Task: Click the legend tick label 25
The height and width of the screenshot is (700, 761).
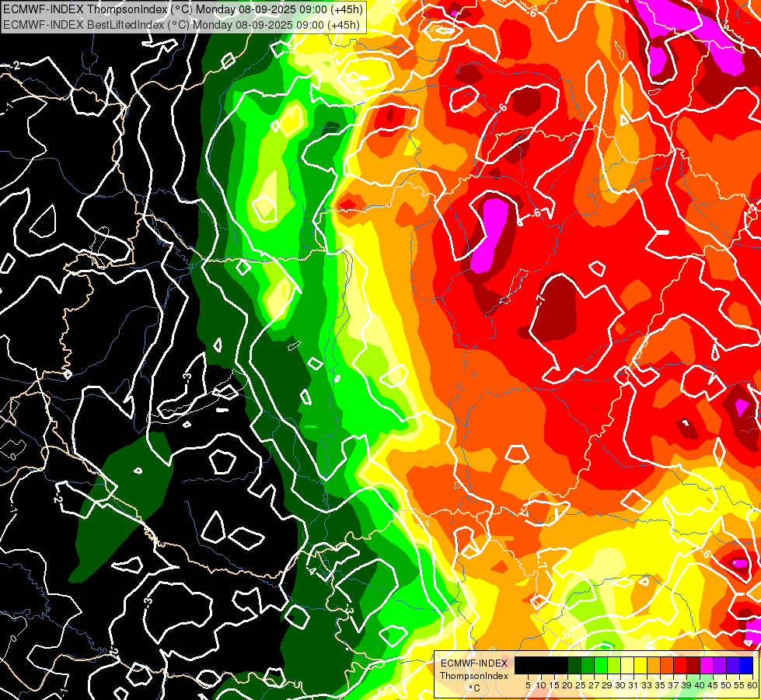Action: tap(581, 685)
